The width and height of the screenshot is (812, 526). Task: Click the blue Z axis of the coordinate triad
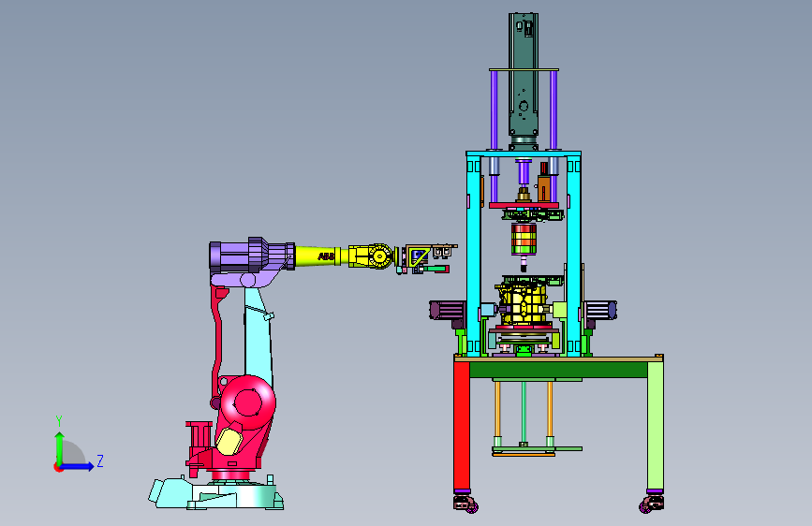78,466
